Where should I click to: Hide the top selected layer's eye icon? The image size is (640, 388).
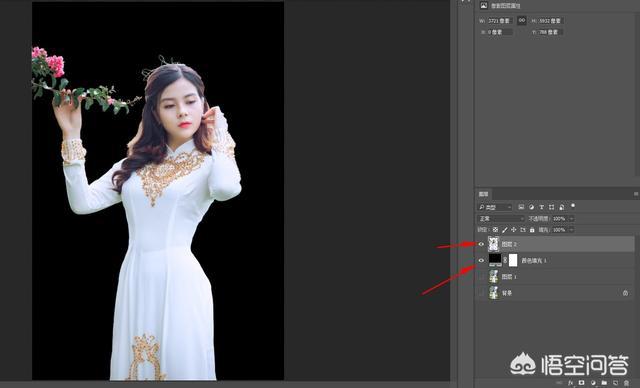[x=481, y=244]
